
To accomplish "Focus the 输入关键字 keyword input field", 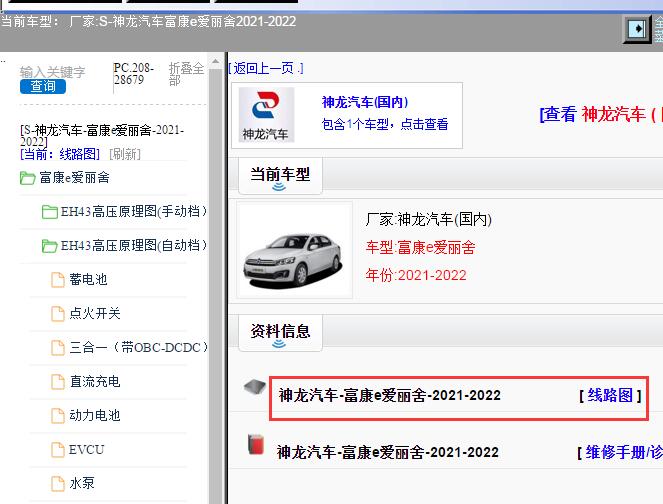I will point(52,72).
